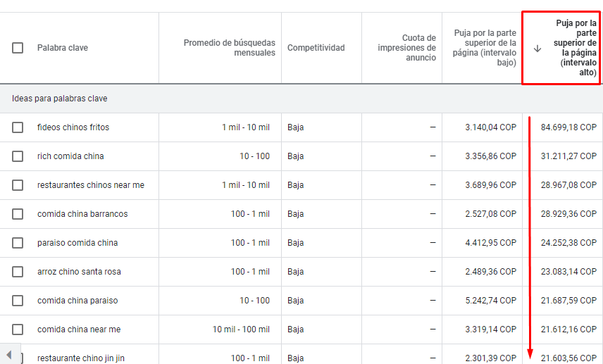
Task: Click the Ideas para palabras clave row
Action: pos(60,99)
